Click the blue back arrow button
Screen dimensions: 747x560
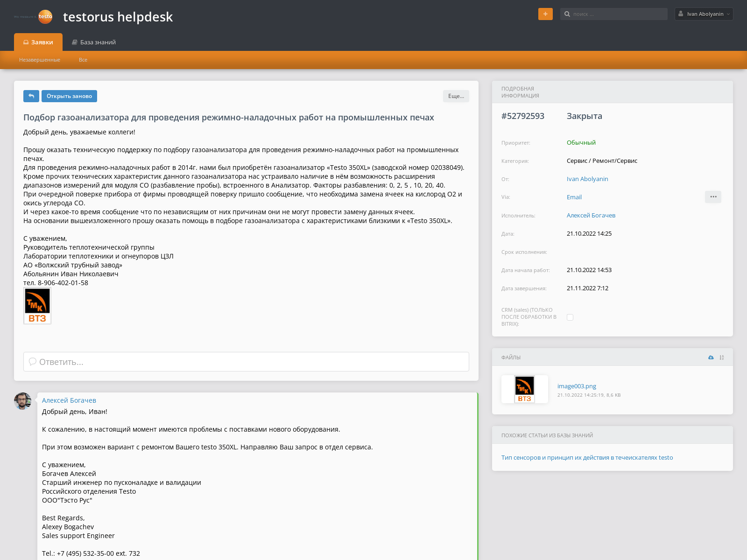coord(31,96)
